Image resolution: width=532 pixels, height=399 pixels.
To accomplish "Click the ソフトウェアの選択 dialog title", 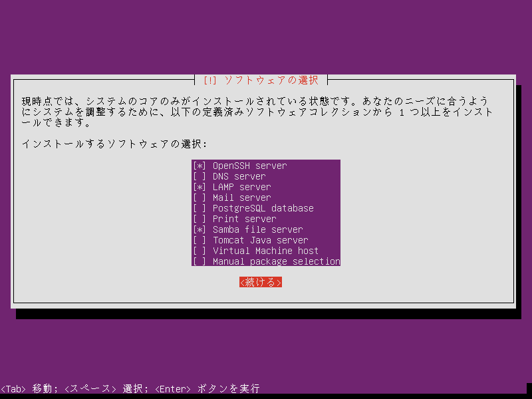I will point(271,80).
